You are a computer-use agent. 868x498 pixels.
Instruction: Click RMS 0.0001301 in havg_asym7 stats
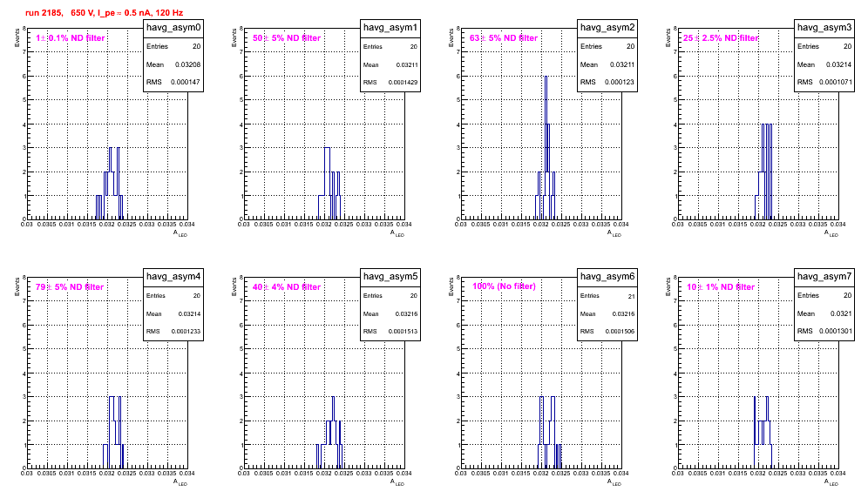824,332
